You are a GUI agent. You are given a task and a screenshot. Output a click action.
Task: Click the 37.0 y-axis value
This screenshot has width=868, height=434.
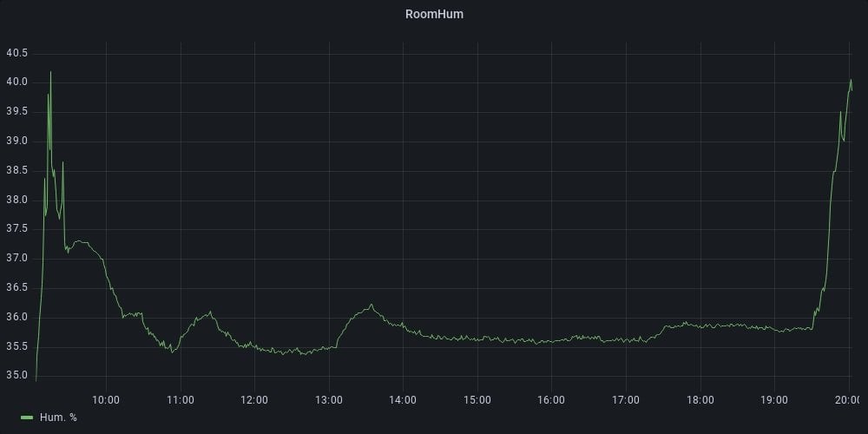[17, 259]
